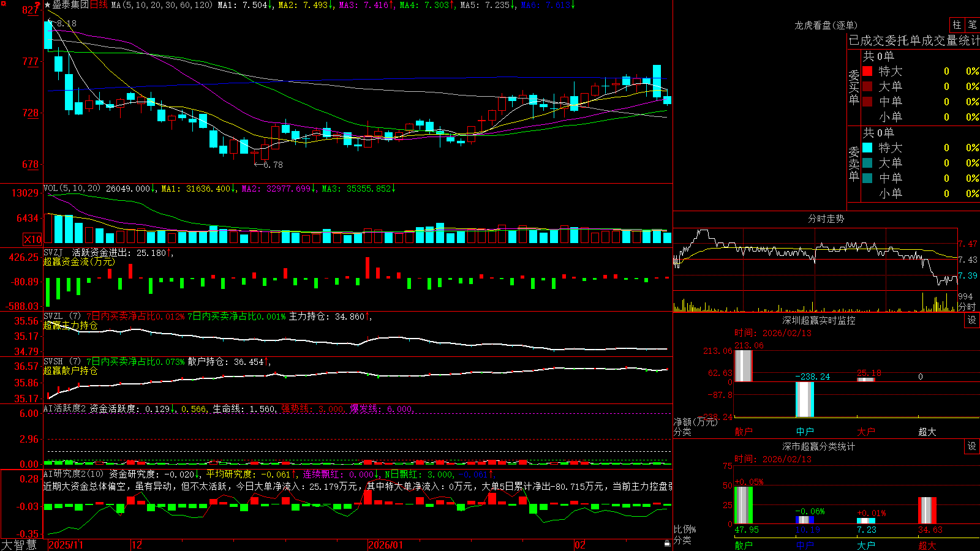This screenshot has height=551, width=980.
Task: Click the MA(5,10,20,30,60,120) indicator parameters
Action: pos(162,5)
